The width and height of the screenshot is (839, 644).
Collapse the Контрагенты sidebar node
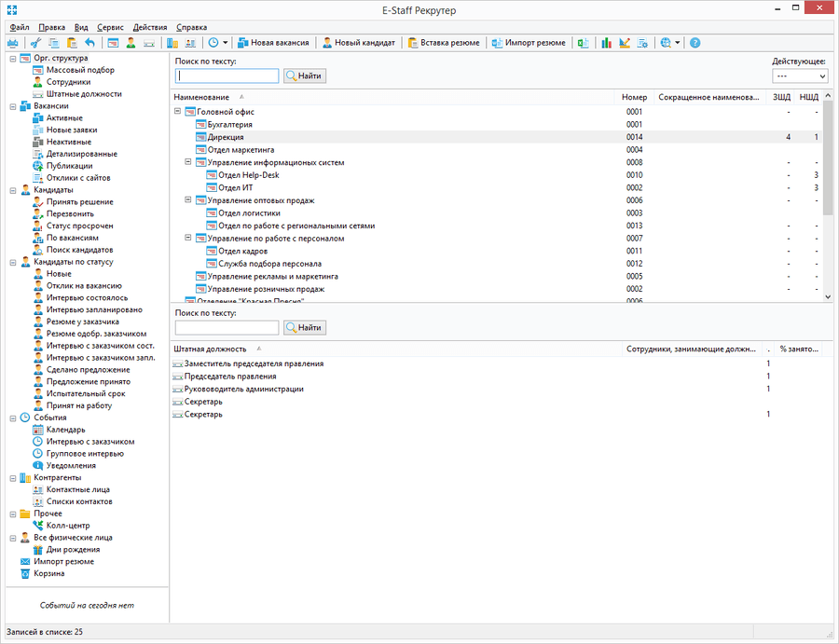(x=13, y=478)
